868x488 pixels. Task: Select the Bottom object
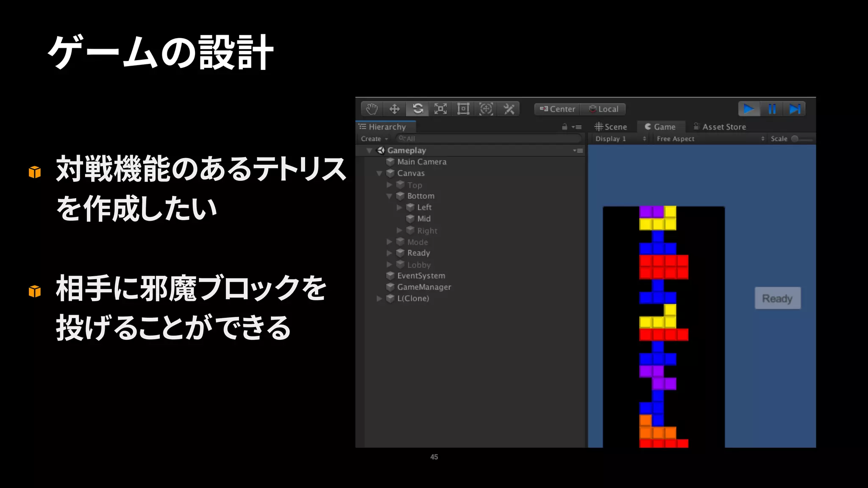(421, 196)
